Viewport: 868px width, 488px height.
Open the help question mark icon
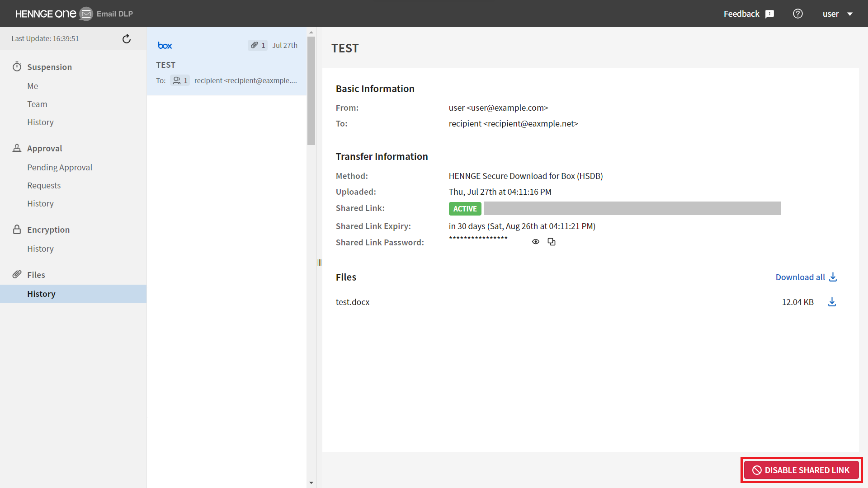(x=798, y=14)
